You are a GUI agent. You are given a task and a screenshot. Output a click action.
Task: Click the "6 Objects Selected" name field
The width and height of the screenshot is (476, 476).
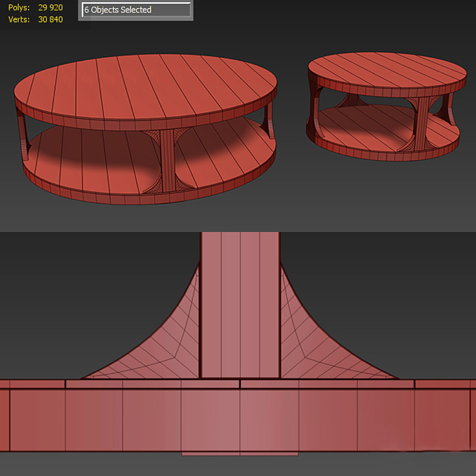click(x=136, y=10)
